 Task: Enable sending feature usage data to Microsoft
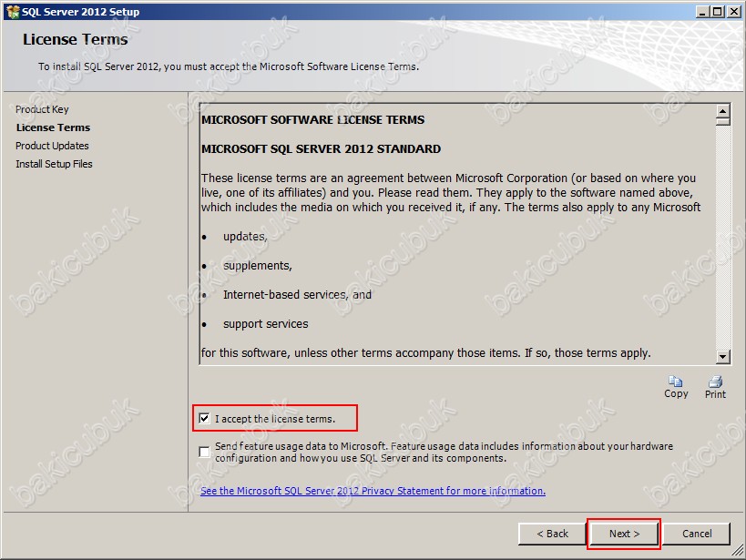point(205,452)
